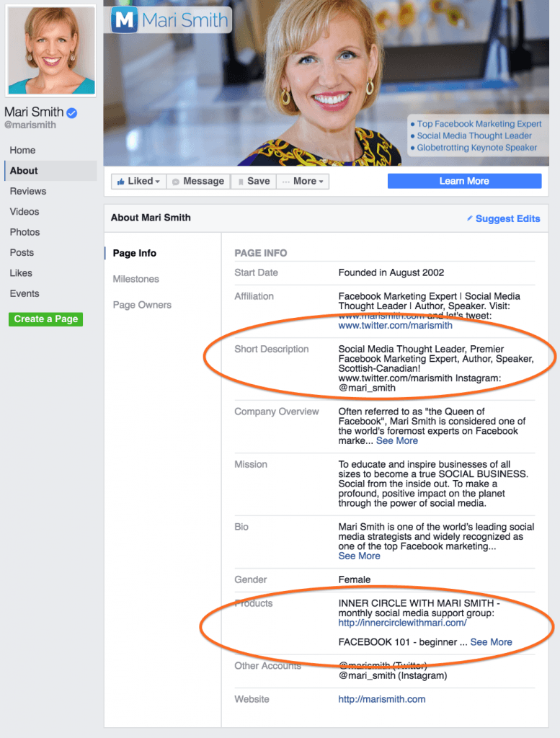Click the cover photo of Mari Smith
This screenshot has height=738, width=560.
(x=326, y=83)
